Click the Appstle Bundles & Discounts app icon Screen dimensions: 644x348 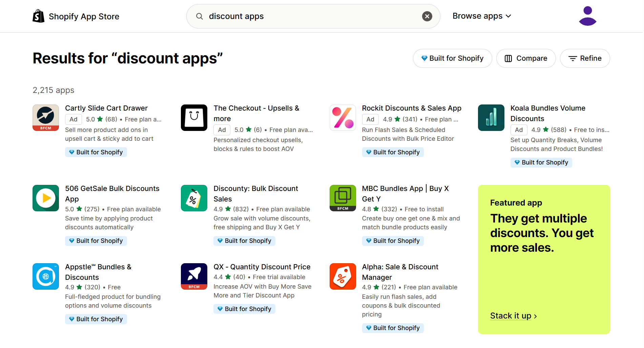[45, 276]
